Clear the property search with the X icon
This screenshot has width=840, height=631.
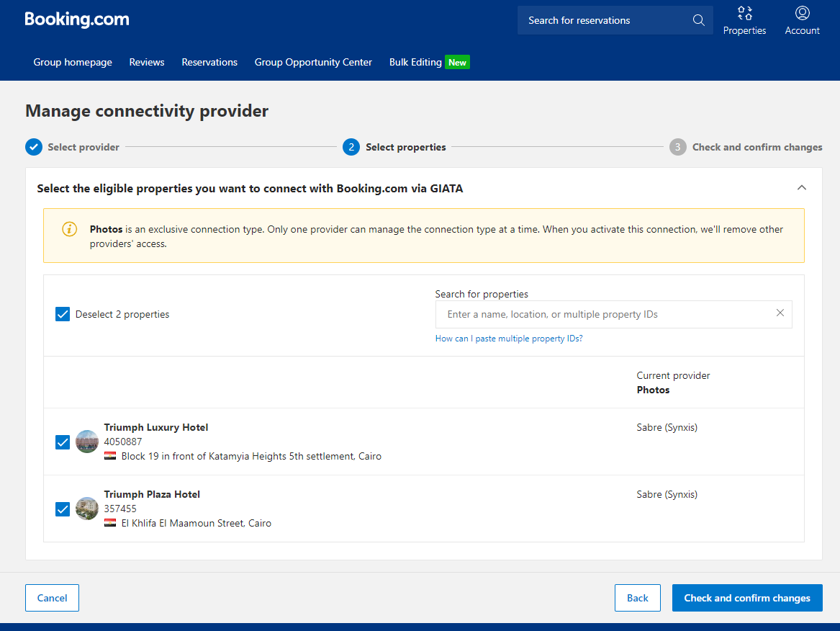780,313
